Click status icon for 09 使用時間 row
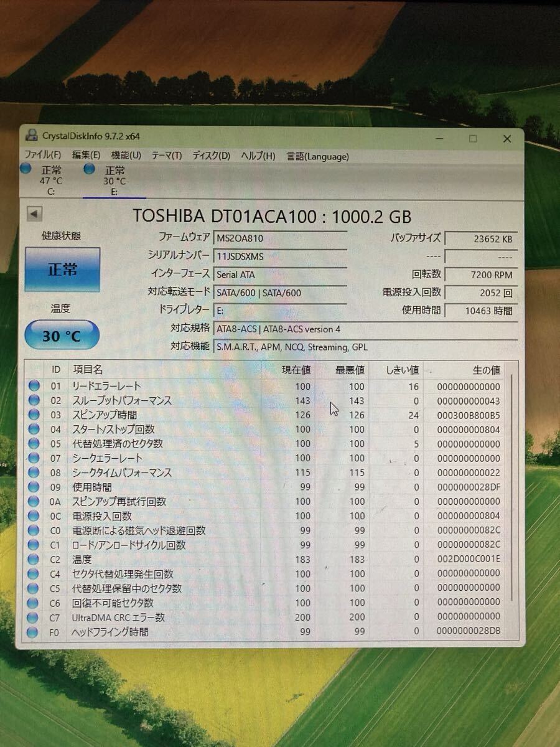The height and width of the screenshot is (747, 560). coord(34,487)
